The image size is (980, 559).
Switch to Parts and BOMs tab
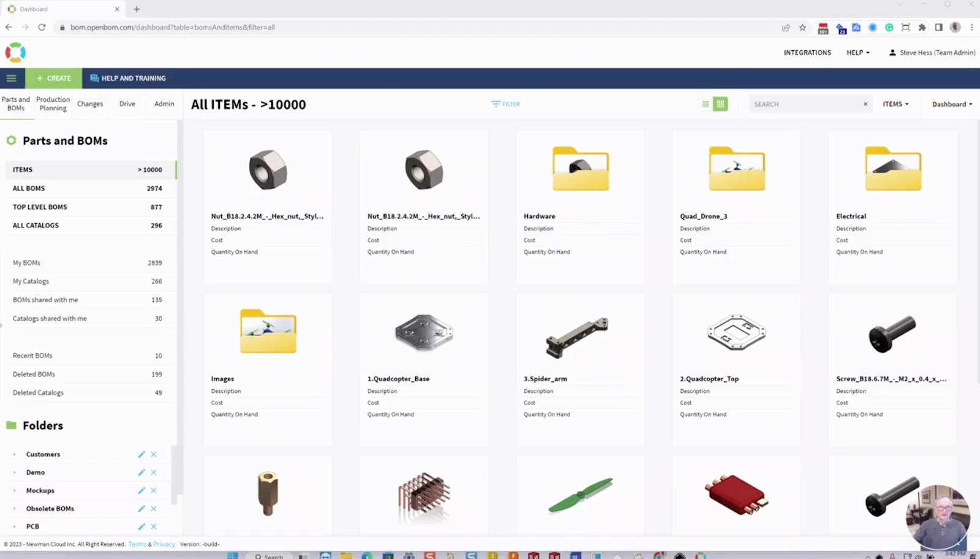pyautogui.click(x=16, y=104)
